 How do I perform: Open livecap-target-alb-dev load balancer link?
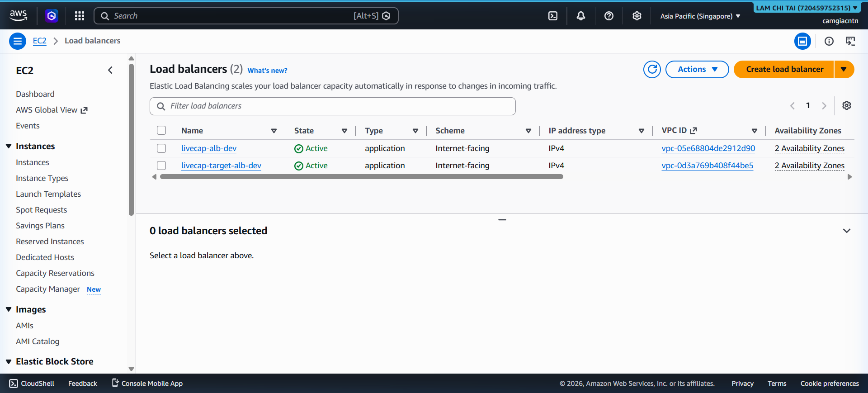pyautogui.click(x=221, y=166)
